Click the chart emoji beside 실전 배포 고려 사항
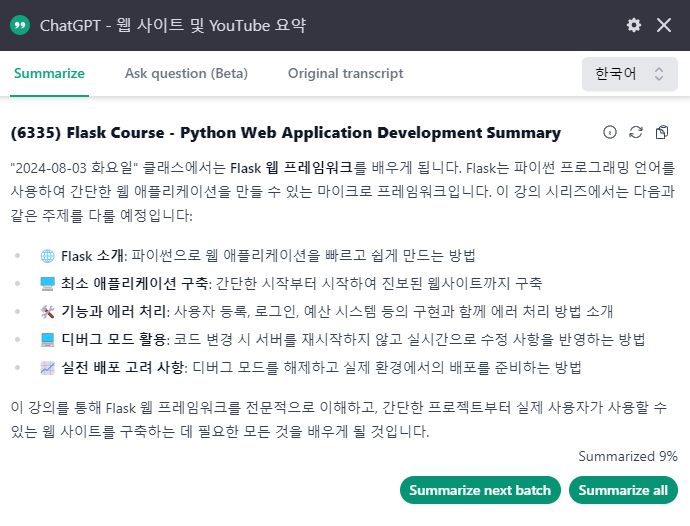 click(47, 368)
